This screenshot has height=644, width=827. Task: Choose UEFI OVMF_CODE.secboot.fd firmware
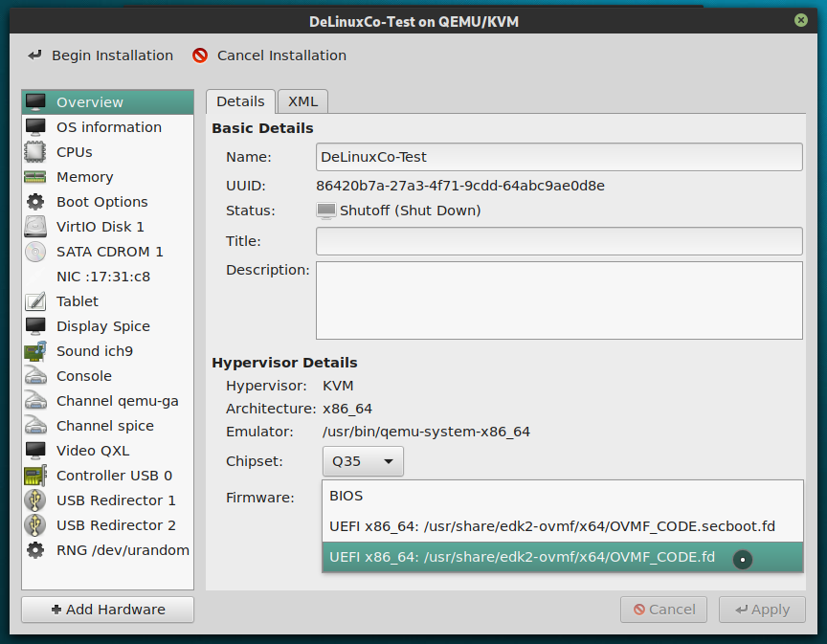tap(564, 527)
